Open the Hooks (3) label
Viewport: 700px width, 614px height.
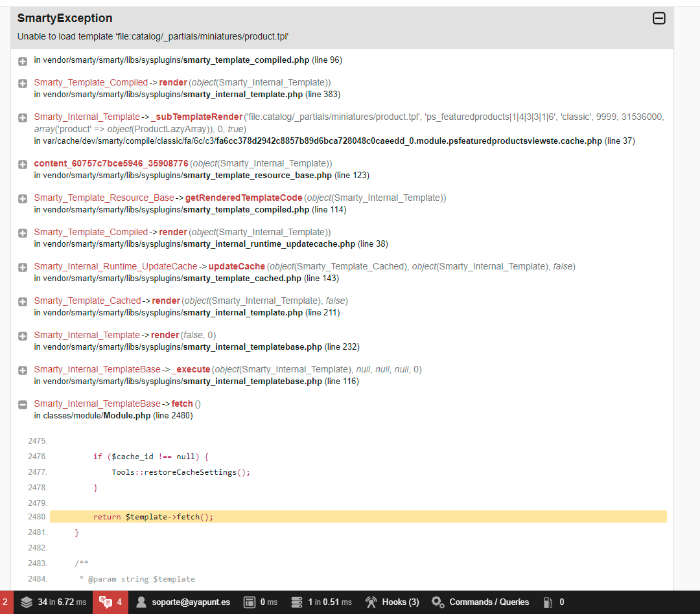point(401,602)
